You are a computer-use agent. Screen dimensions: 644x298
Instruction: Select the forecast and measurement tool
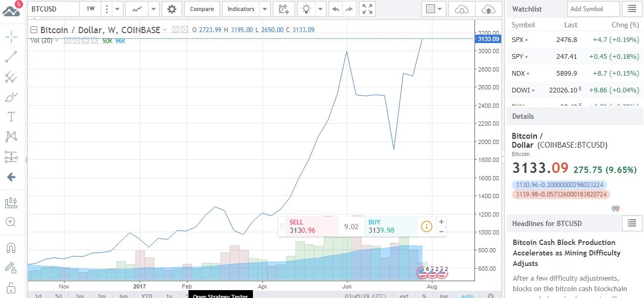(x=11, y=157)
